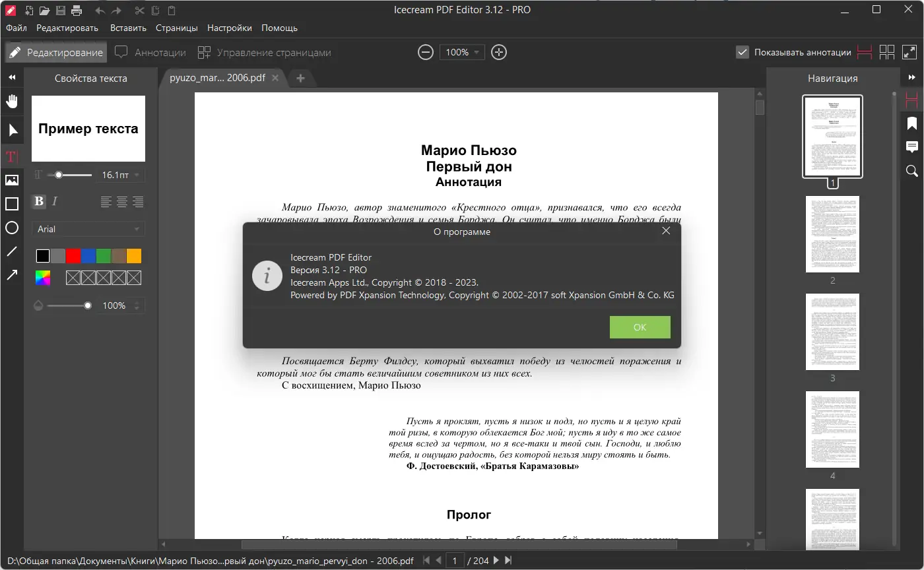This screenshot has width=924, height=570.
Task: Click the new document icon
Action: pos(29,10)
